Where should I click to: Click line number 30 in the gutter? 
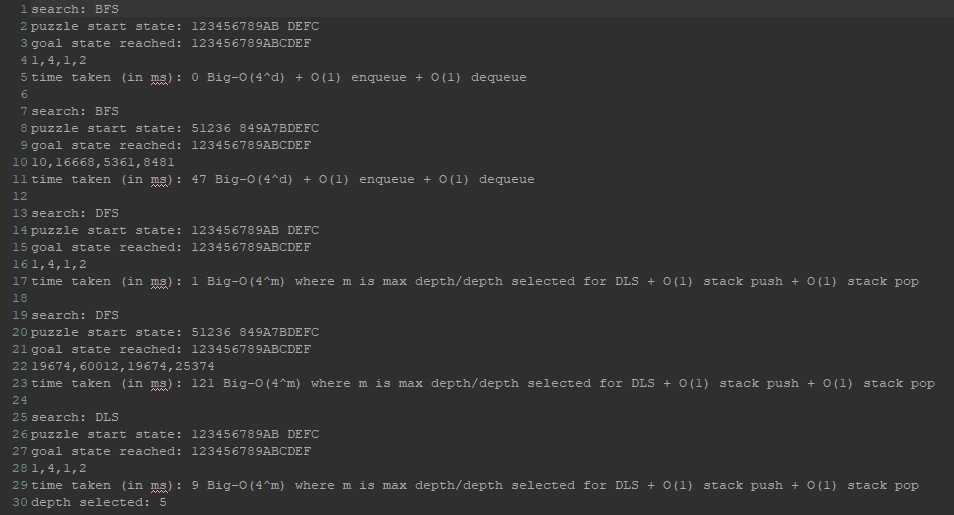19,502
